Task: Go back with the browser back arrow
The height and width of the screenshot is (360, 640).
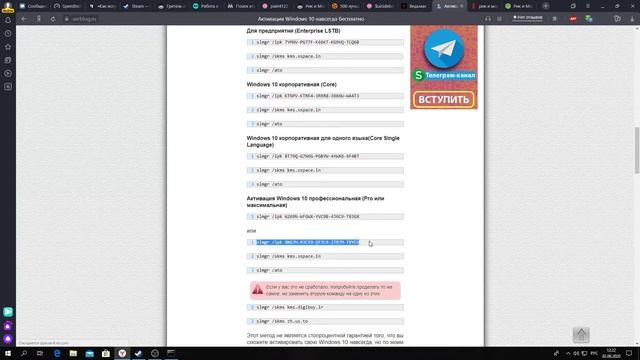Action: [x=24, y=19]
